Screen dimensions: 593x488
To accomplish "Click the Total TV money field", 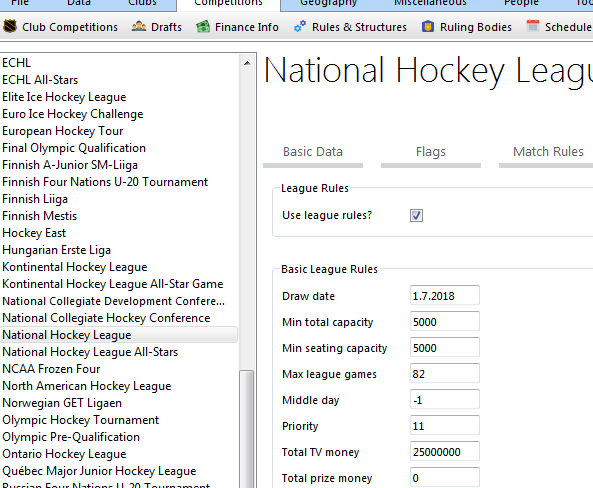I will [x=445, y=451].
